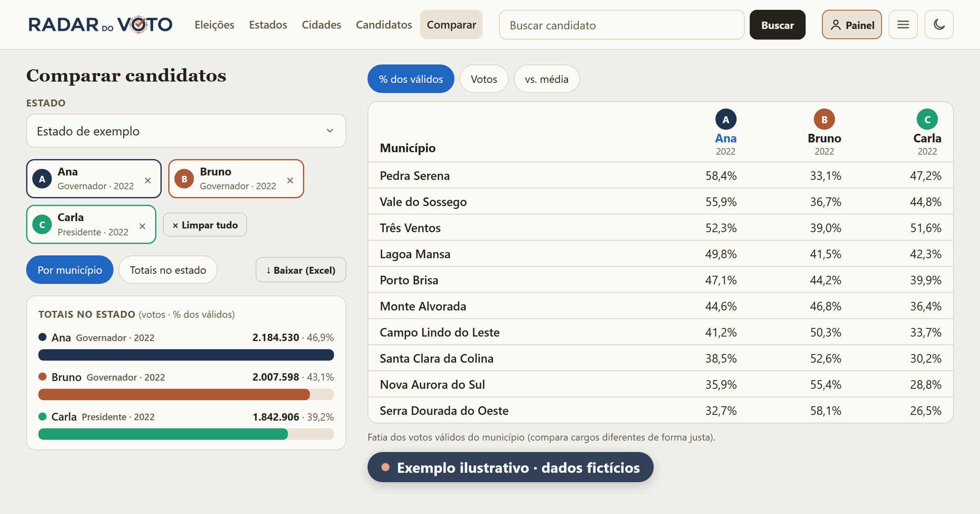Switch table to Votos view
Viewport: 980px width, 514px height.
[x=484, y=79]
